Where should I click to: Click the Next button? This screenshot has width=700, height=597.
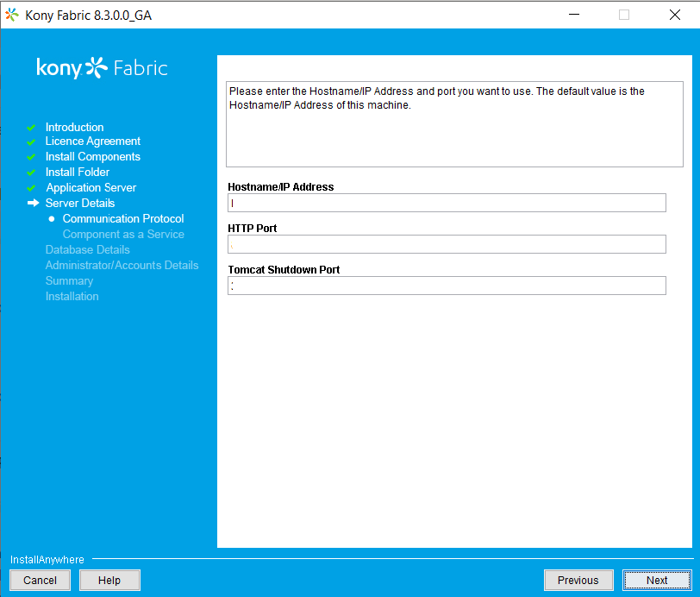point(657,580)
